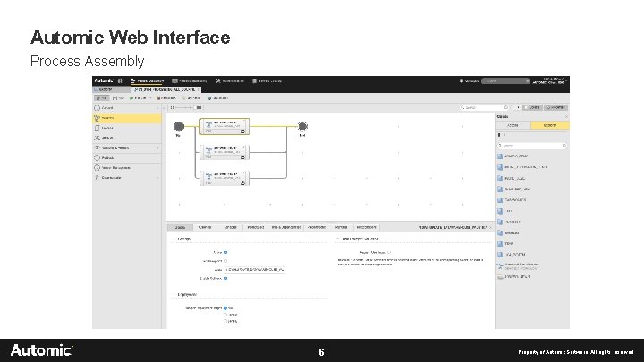Click the footer icon of the lowest task box
The width and height of the screenshot is (644, 362).
click(242, 183)
